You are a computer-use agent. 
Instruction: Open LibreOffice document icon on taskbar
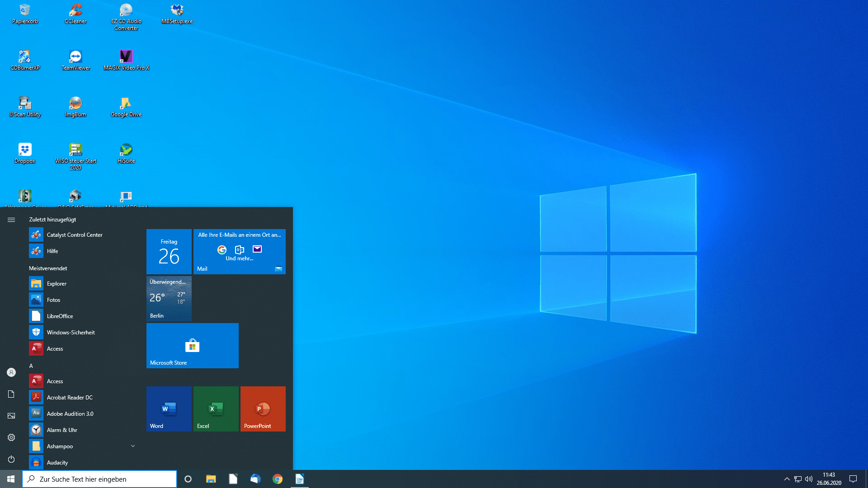[x=233, y=479]
